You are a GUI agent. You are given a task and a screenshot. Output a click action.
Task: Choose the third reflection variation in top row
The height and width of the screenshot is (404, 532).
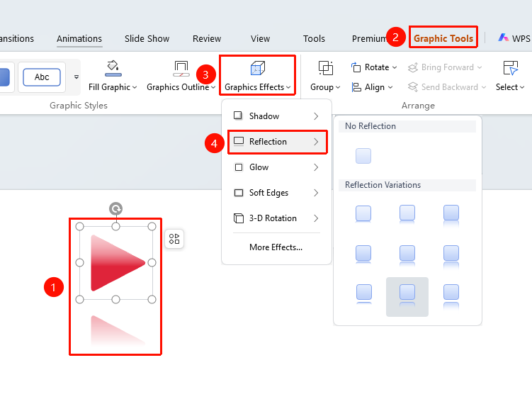click(x=451, y=215)
